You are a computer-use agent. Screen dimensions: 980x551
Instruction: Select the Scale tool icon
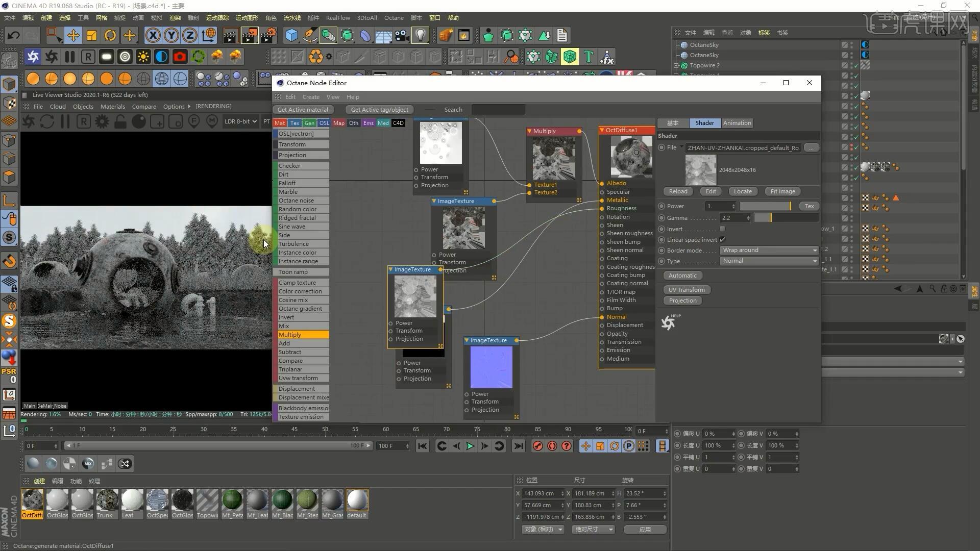(92, 35)
